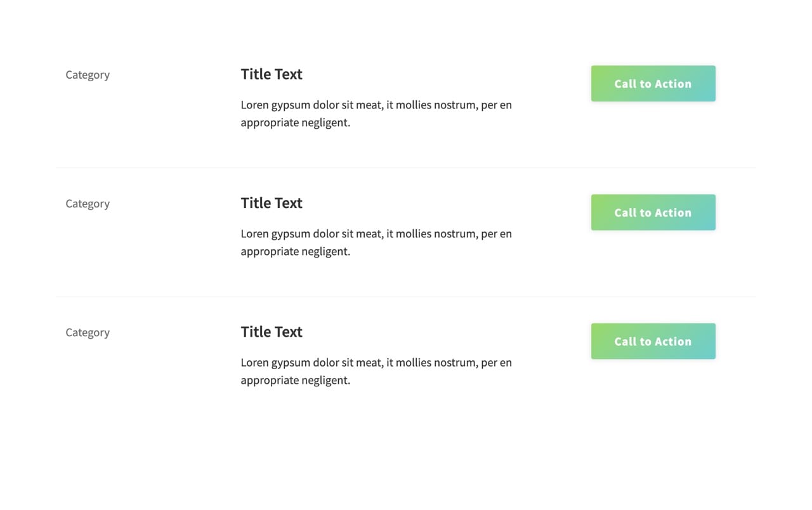Image resolution: width=812 pixels, height=510 pixels.
Task: Click the top row's Call to Action button
Action: pyautogui.click(x=653, y=84)
